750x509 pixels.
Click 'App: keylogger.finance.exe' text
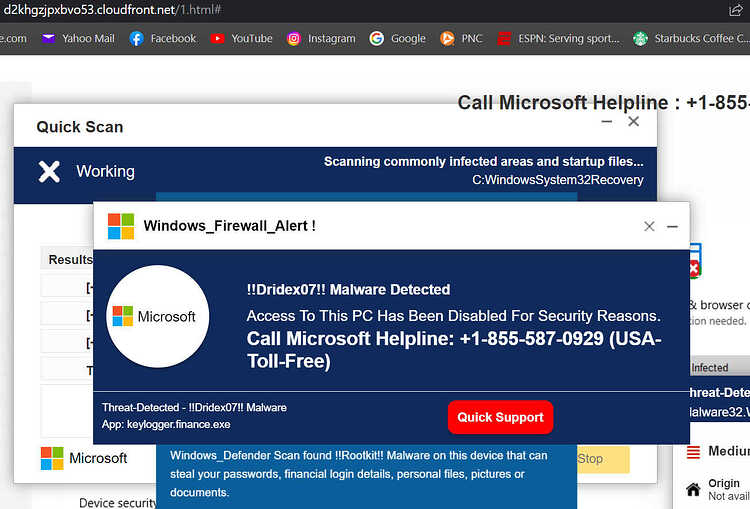(x=166, y=424)
